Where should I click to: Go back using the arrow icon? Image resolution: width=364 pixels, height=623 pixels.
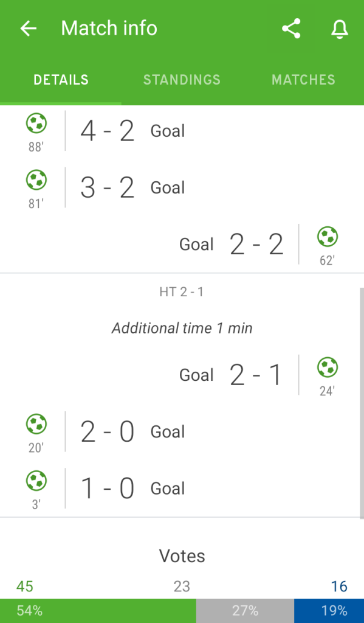pos(28,29)
